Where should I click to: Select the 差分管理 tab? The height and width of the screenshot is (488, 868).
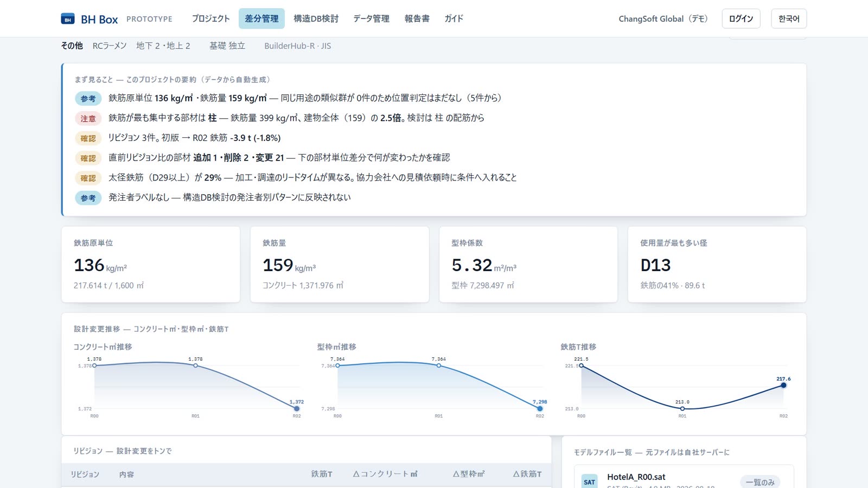[261, 18]
